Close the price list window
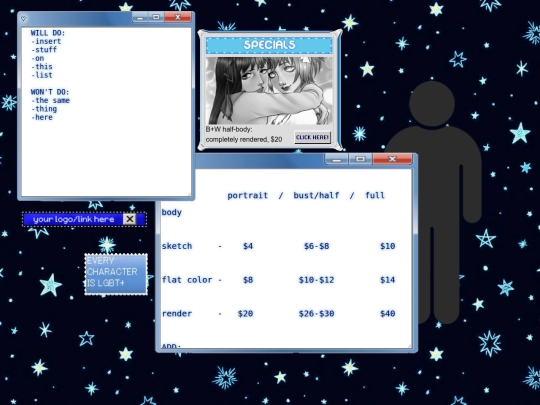 point(392,159)
